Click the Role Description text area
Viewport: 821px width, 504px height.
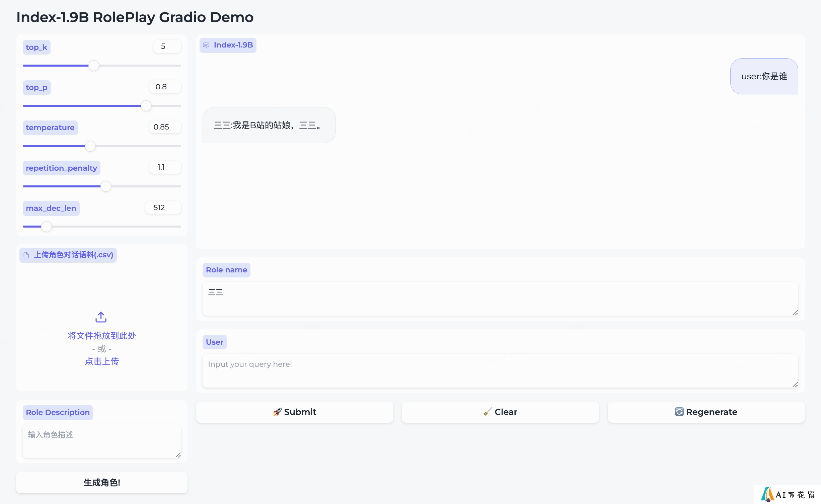102,441
